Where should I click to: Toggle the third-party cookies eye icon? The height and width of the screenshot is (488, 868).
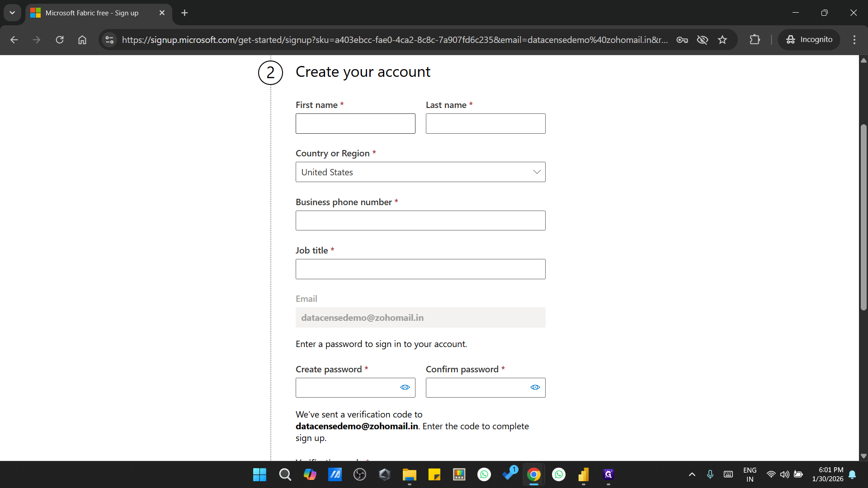(x=702, y=40)
